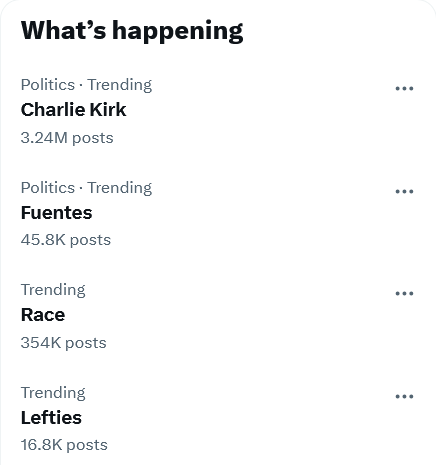Click the What's happening heading
This screenshot has width=436, height=465.
point(132,31)
